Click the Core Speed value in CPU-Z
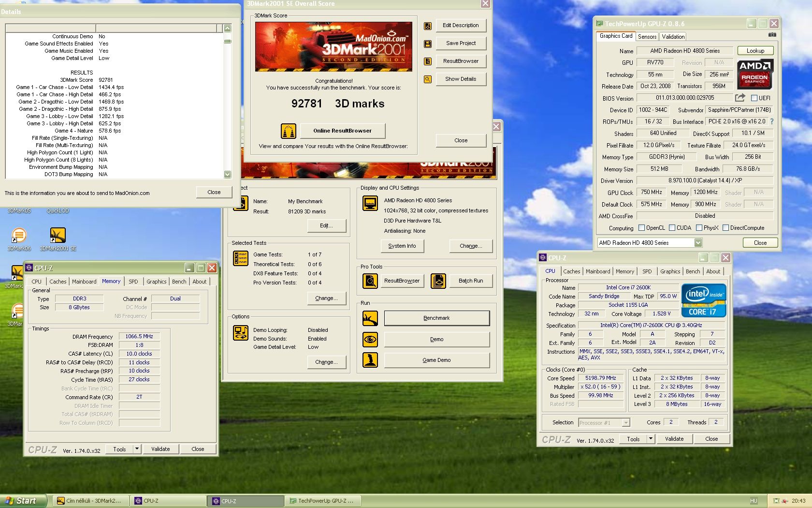The width and height of the screenshot is (812, 508). pos(601,378)
